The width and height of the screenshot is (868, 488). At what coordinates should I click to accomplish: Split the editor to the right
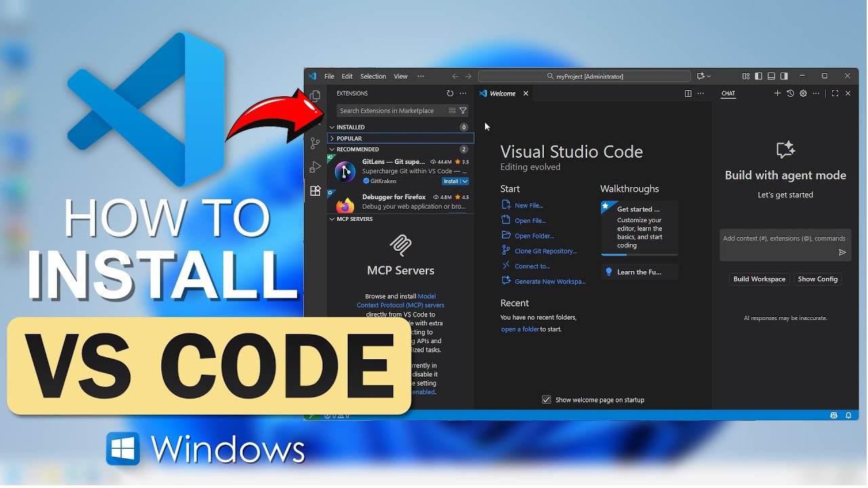click(688, 94)
